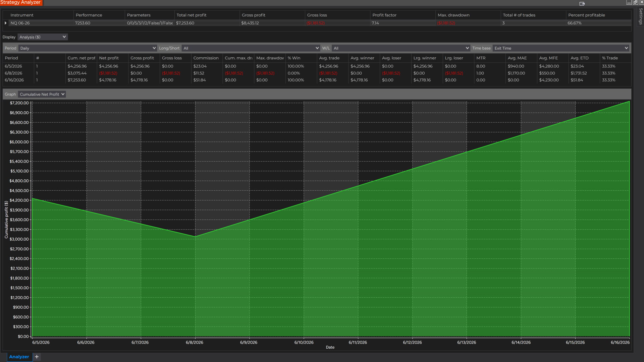Open the Graph Cumulative Net Profit dropdown

pos(42,94)
